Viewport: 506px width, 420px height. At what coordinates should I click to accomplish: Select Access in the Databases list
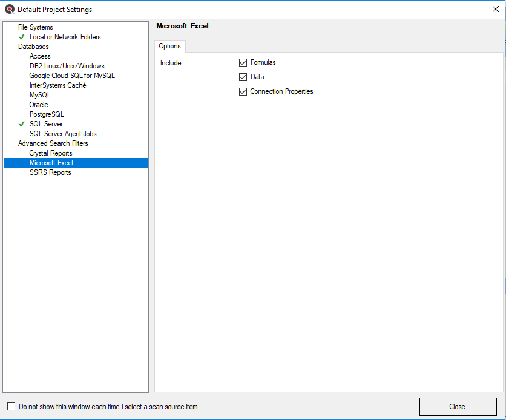tap(40, 56)
